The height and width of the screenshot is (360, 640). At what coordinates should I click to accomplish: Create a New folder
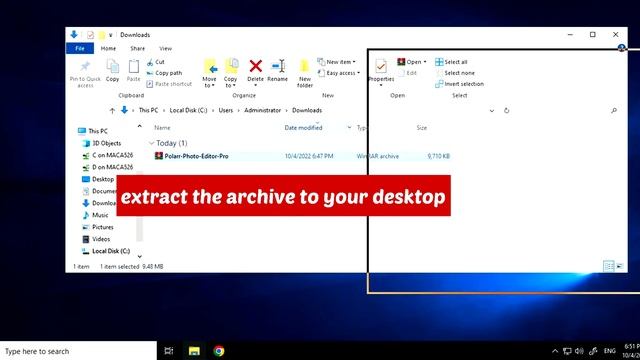tap(305, 73)
